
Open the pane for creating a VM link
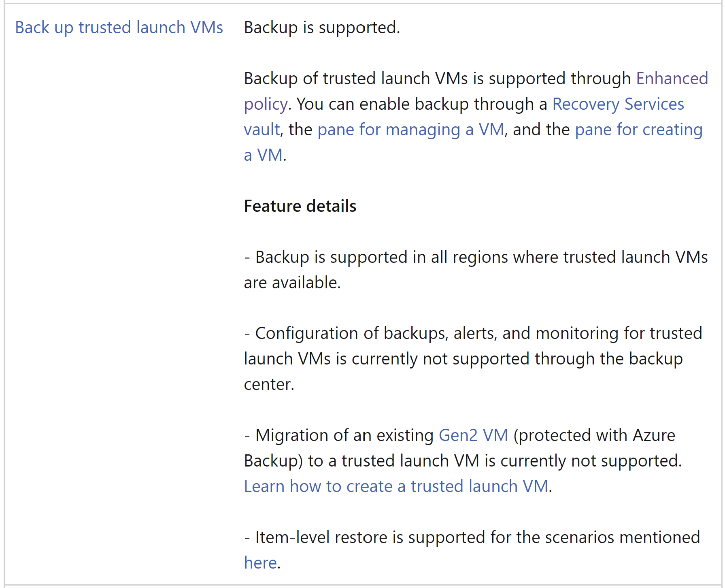click(638, 130)
